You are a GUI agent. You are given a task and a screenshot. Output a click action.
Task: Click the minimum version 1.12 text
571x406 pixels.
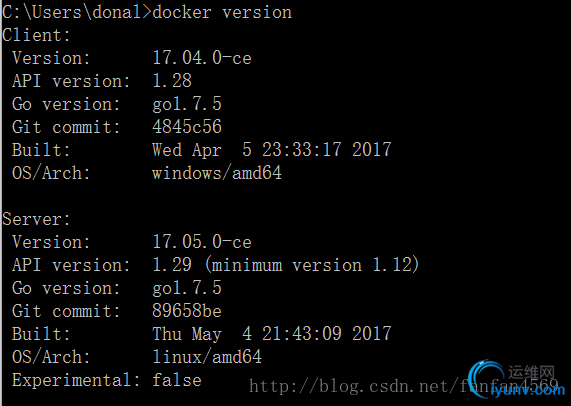coord(312,265)
